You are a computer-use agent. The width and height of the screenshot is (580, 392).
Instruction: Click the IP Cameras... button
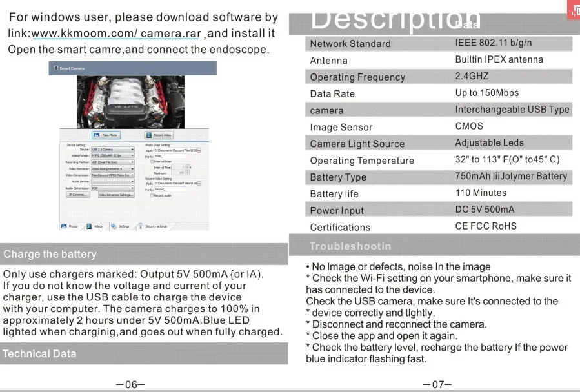point(78,195)
